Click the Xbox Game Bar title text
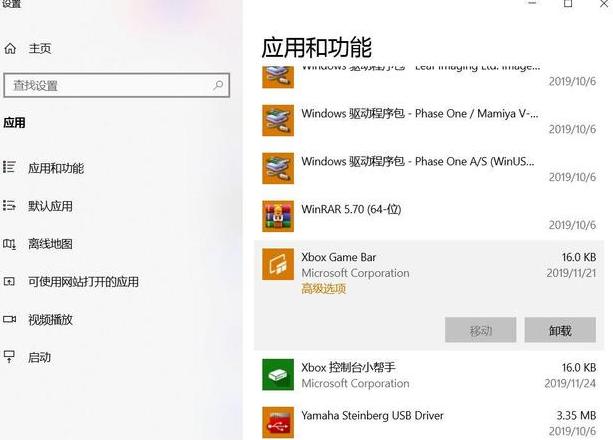This screenshot has width=613, height=440. (339, 257)
